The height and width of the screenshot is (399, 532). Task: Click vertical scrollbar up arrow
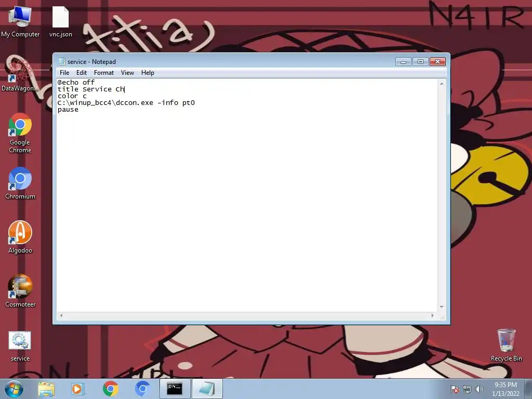442,84
